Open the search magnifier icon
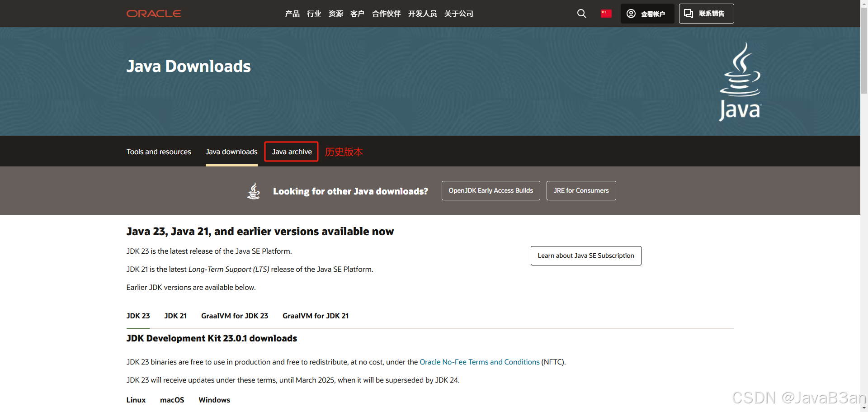 [x=581, y=14]
